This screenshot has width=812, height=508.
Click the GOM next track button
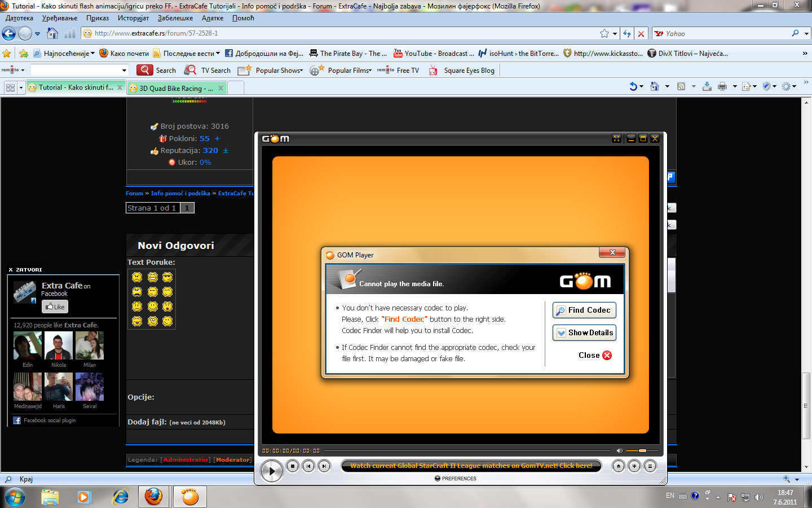click(x=324, y=466)
